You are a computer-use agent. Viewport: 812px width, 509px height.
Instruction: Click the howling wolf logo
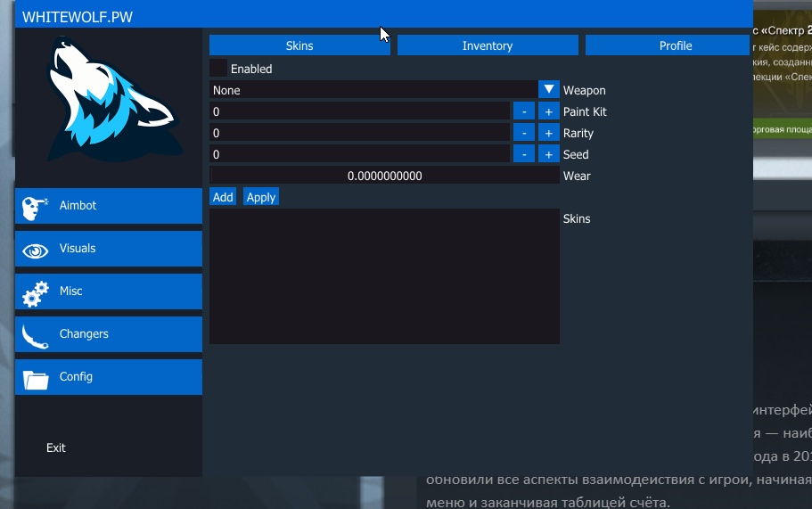[x=114, y=100]
